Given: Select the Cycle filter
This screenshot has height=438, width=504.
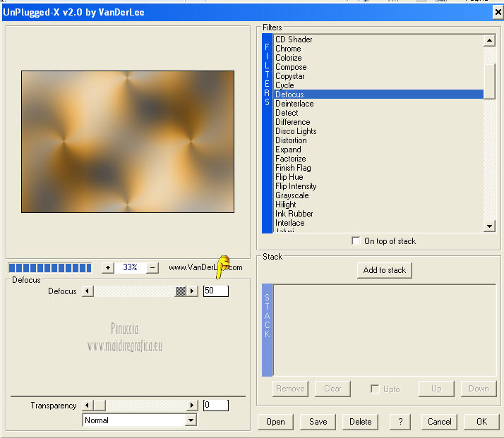Looking at the screenshot, I should [378, 85].
